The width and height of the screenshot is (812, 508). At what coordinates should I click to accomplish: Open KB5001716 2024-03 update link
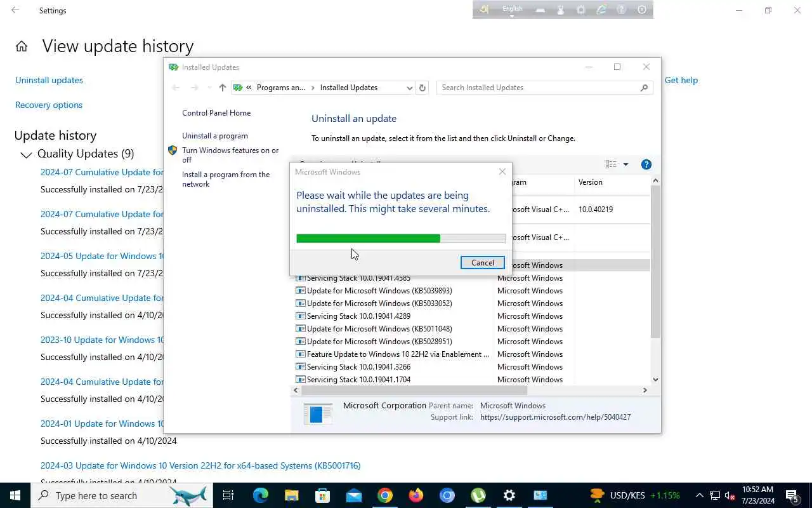coord(200,465)
